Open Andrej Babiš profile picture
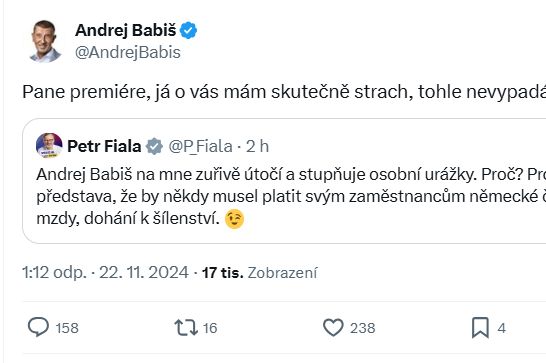This screenshot has height=363, width=546. (x=45, y=41)
